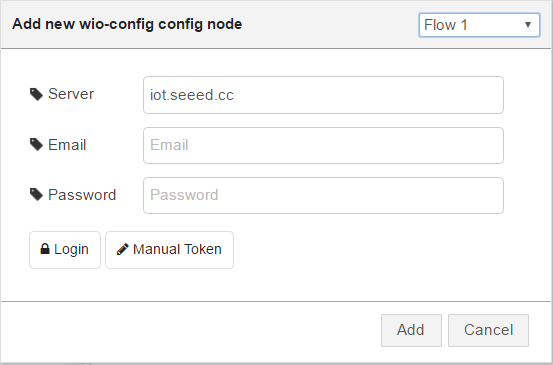Click the pencil icon on Manual Token

[122, 249]
